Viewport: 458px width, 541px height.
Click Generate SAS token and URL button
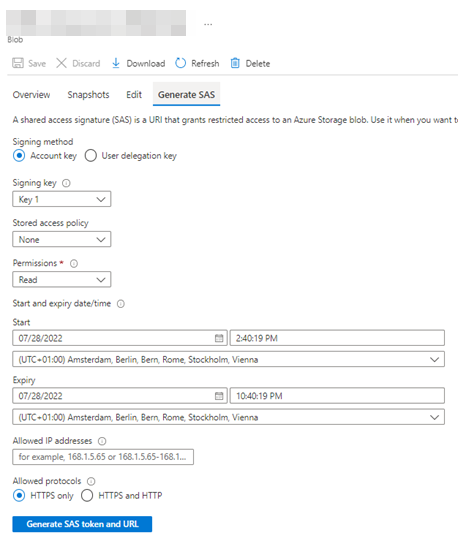point(82,524)
